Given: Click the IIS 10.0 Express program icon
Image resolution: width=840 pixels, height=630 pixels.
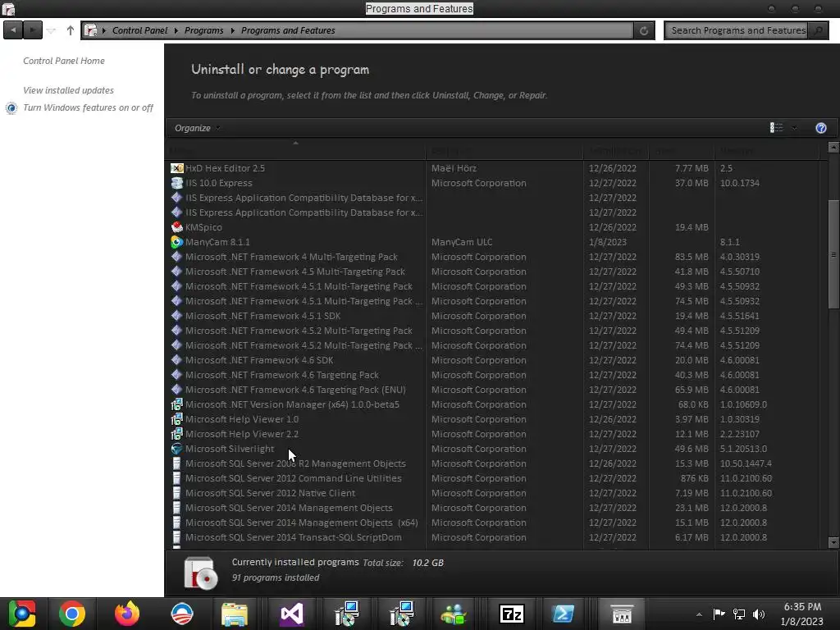Looking at the screenshot, I should pyautogui.click(x=177, y=183).
